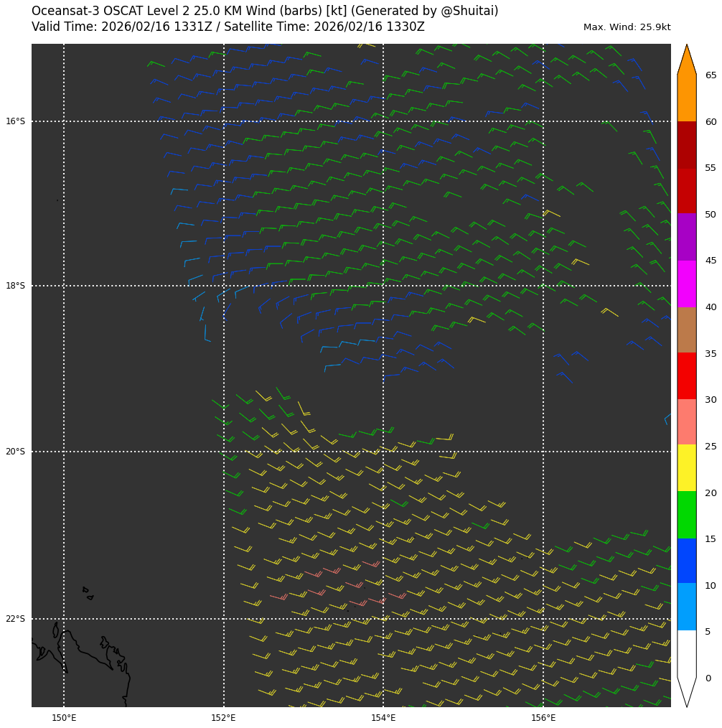Screen dimensions: 722x728
Task: Select the salmon 25-30 kt colorbar segment
Action: tap(686, 421)
